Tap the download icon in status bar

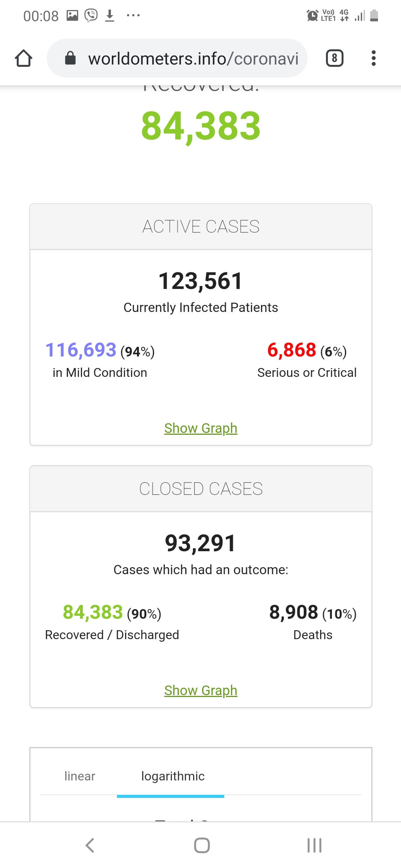[x=110, y=16]
